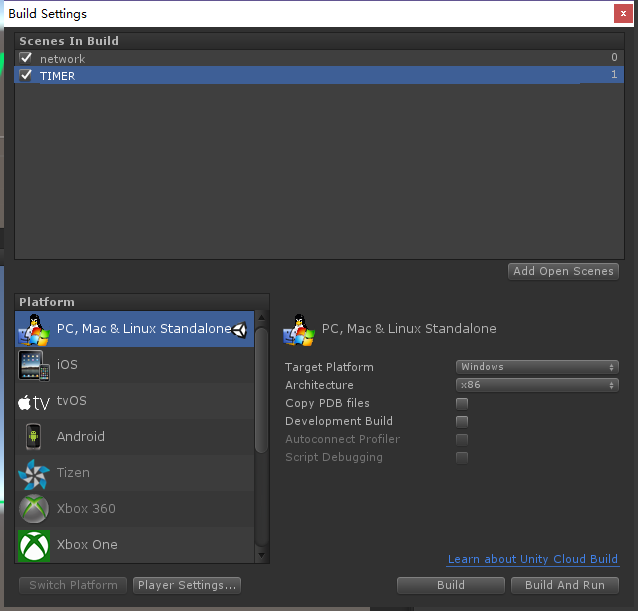Select the Tizen platform label
The image size is (638, 611).
point(73,473)
